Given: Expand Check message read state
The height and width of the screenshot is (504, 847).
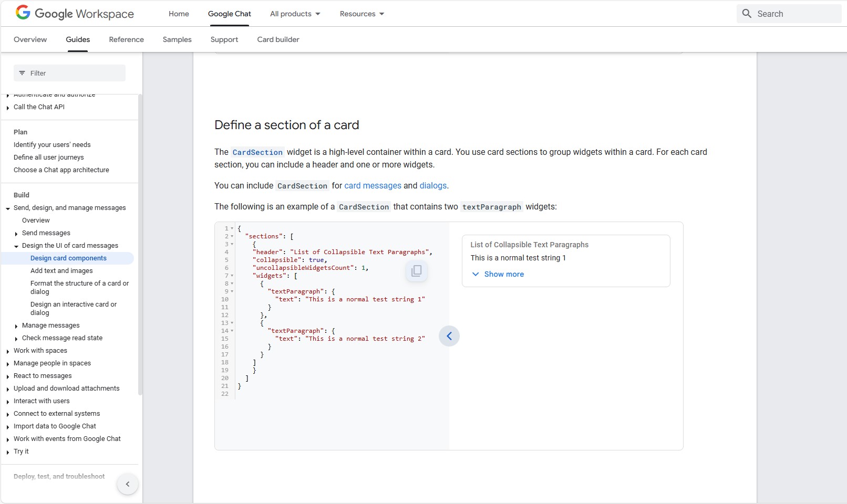Looking at the screenshot, I should coord(16,339).
